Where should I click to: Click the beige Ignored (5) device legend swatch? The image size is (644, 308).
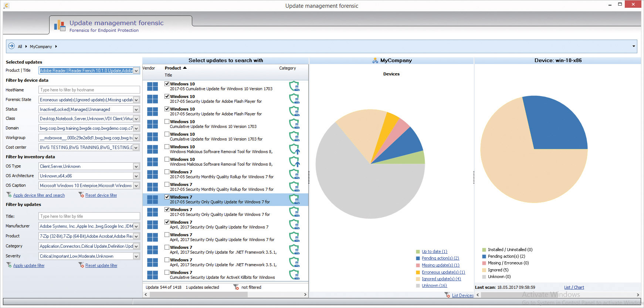click(484, 270)
